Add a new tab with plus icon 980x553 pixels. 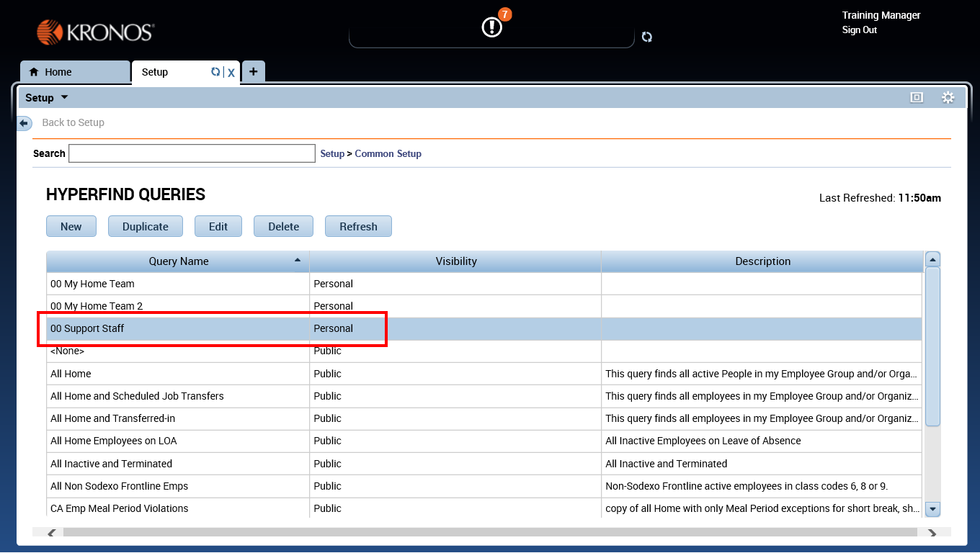pyautogui.click(x=254, y=71)
